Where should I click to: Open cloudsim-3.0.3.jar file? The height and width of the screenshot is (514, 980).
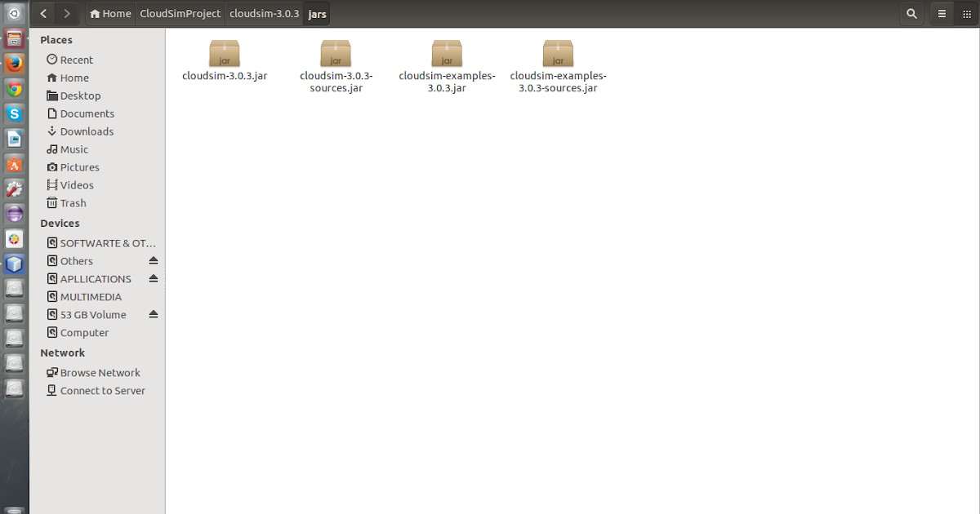225,60
